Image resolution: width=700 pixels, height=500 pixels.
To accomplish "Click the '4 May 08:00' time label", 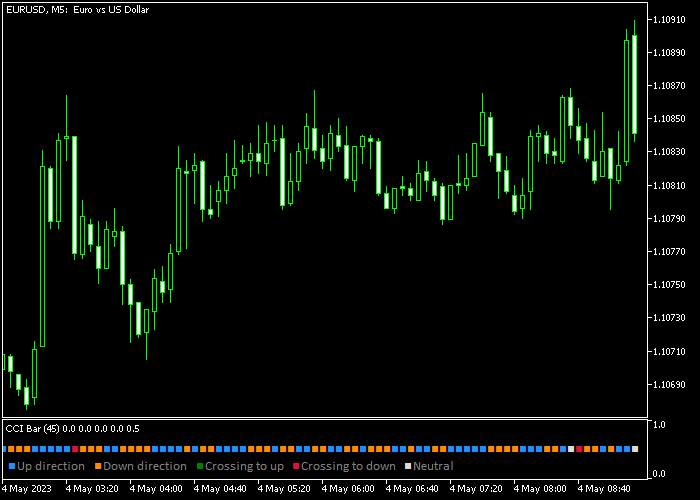I will (x=540, y=489).
